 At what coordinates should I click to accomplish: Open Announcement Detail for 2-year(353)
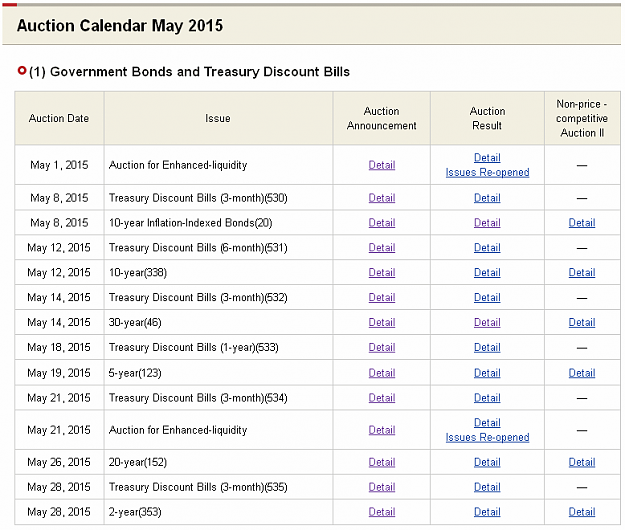point(381,512)
